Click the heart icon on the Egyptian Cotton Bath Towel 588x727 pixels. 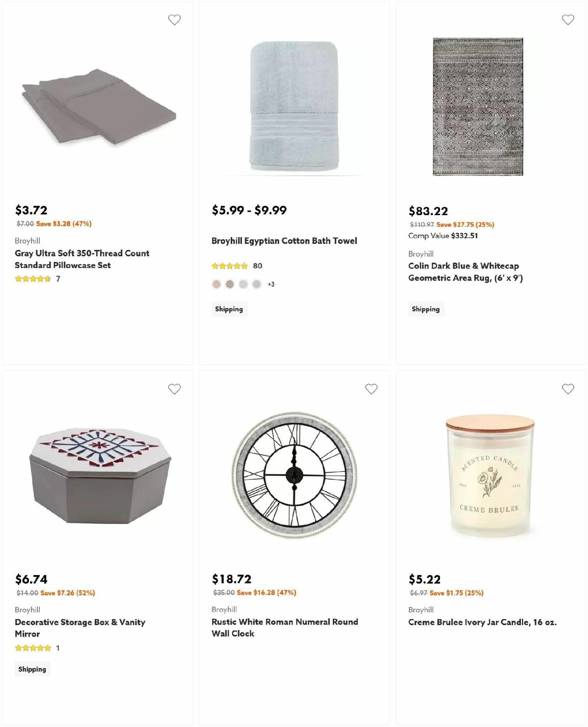(x=372, y=19)
